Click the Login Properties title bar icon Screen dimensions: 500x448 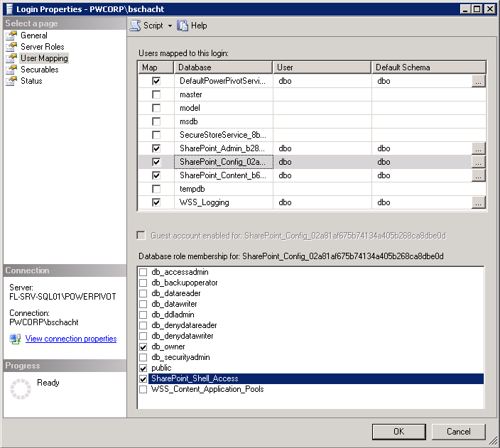point(9,9)
